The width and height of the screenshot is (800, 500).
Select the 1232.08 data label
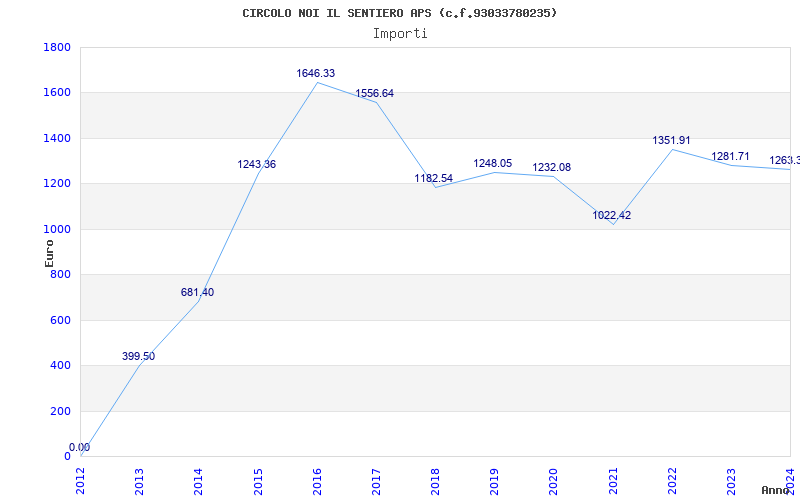point(551,168)
